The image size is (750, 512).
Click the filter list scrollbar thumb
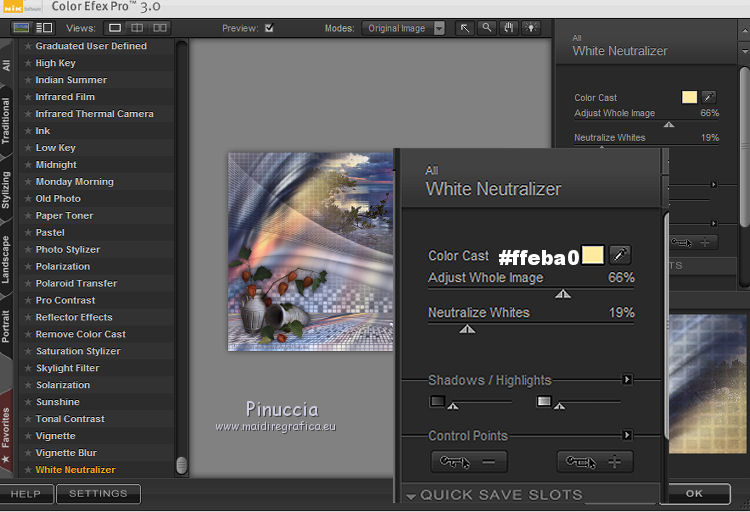(x=181, y=465)
